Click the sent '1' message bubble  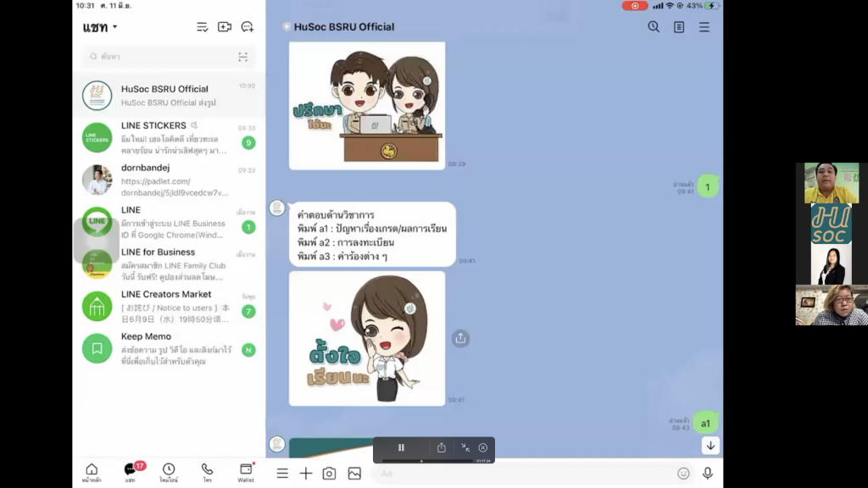click(x=708, y=187)
